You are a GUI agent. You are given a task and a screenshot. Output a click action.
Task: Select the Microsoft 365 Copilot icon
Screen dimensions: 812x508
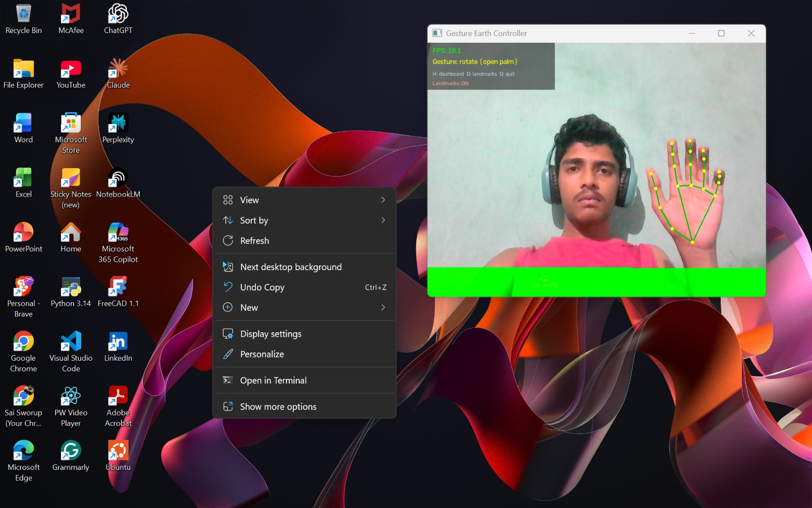pyautogui.click(x=118, y=243)
